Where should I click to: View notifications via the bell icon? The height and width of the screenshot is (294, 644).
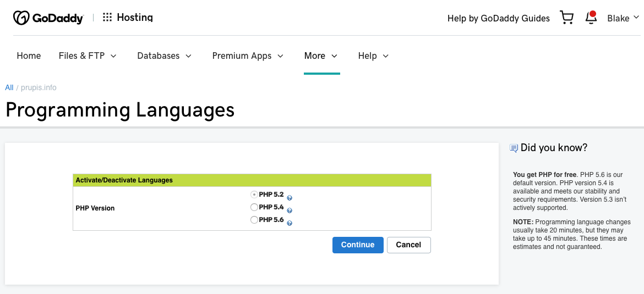point(591,18)
